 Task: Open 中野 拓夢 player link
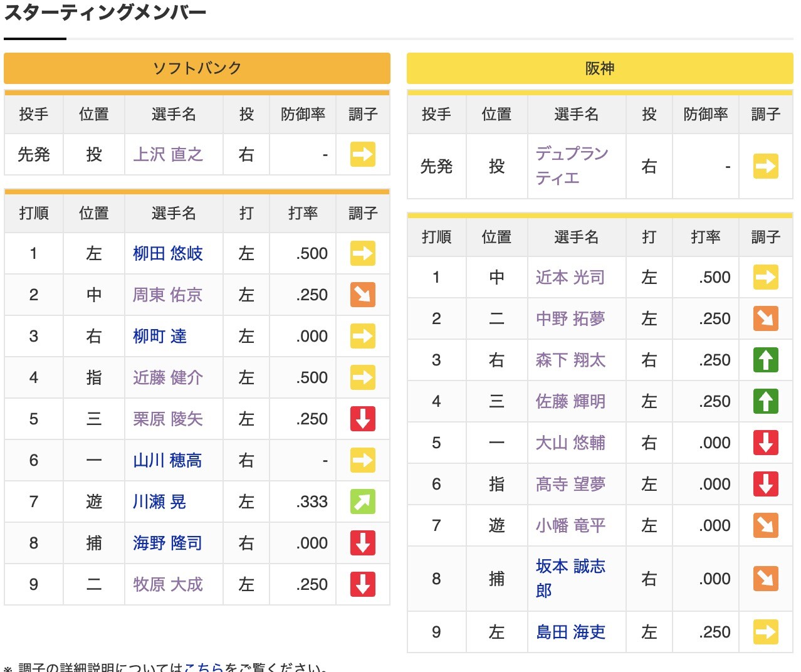coord(570,318)
